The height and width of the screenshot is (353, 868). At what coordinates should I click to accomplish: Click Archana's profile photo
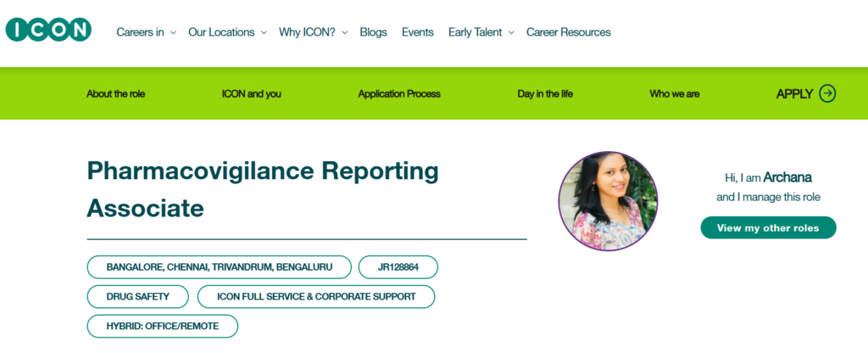(x=608, y=201)
